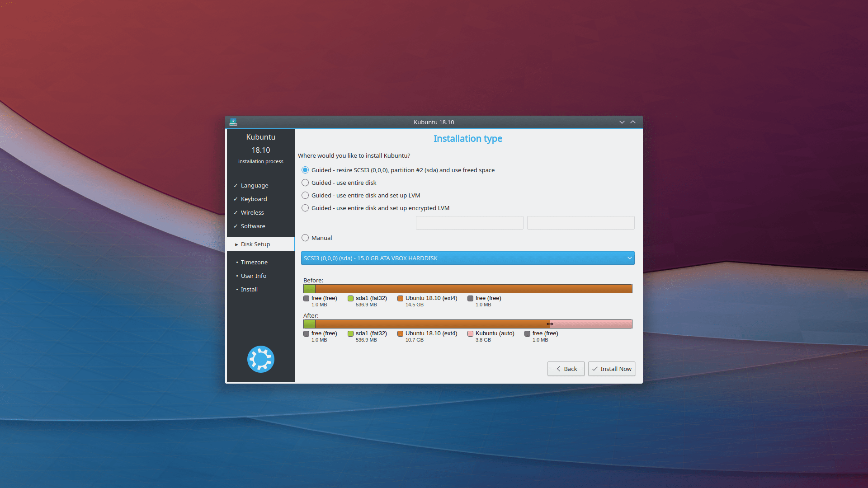Click the Timezone step in sidebar
868x488 pixels.
(254, 262)
